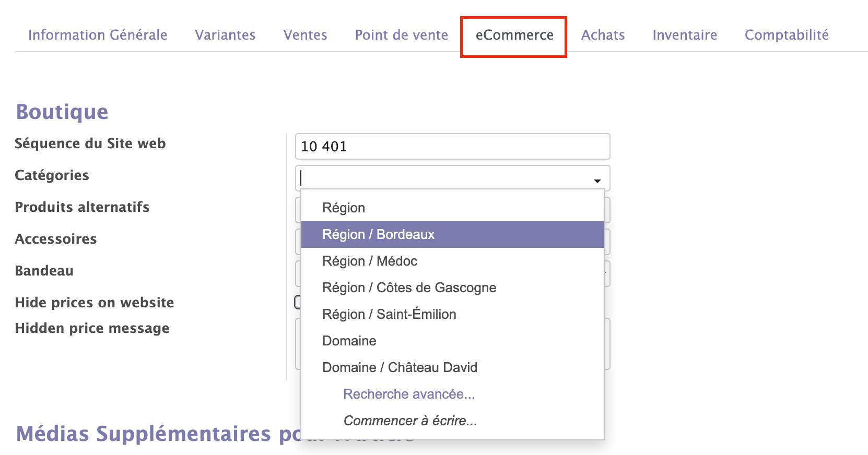The width and height of the screenshot is (868, 455).
Task: Open the Information Générale tab
Action: point(98,35)
